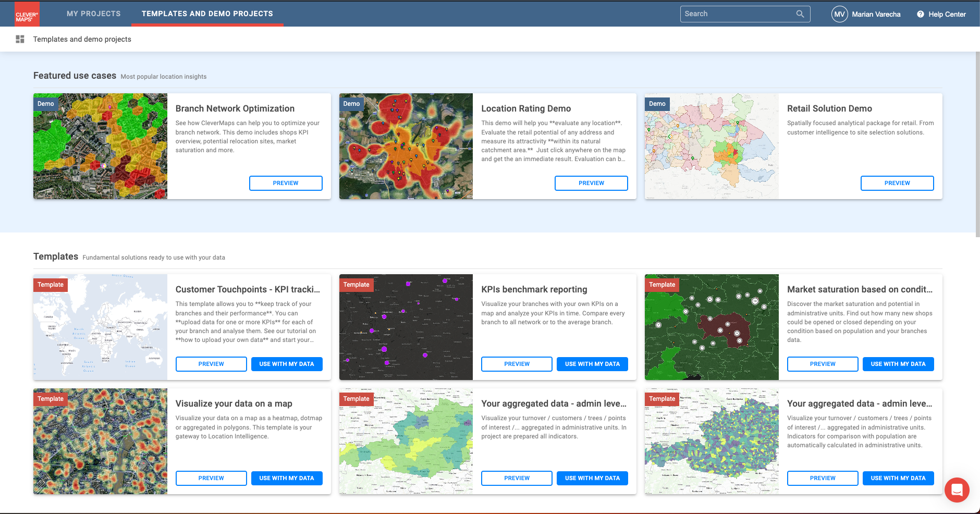Click the dashboard grid icon beside breadcrumb

click(20, 39)
